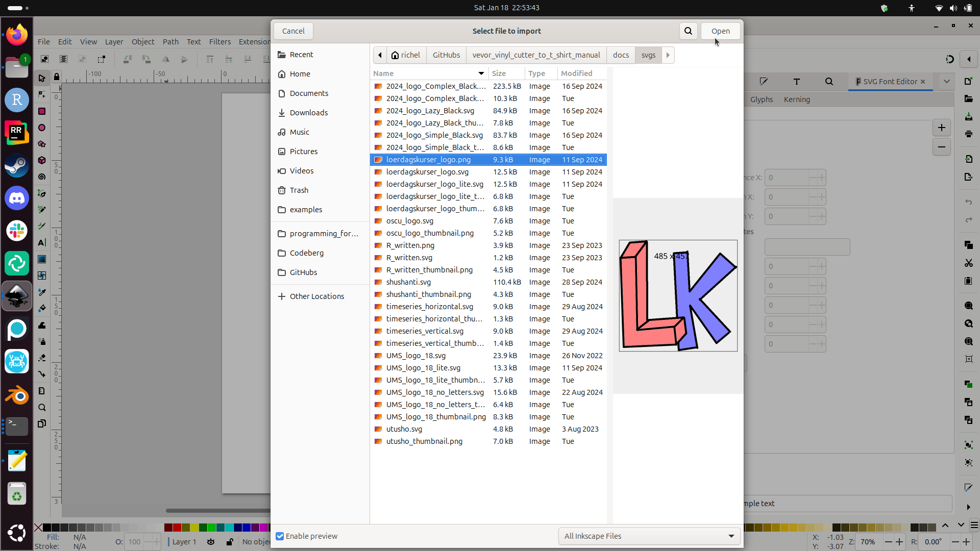Toggle the Enable preview checkbox

pos(280,536)
